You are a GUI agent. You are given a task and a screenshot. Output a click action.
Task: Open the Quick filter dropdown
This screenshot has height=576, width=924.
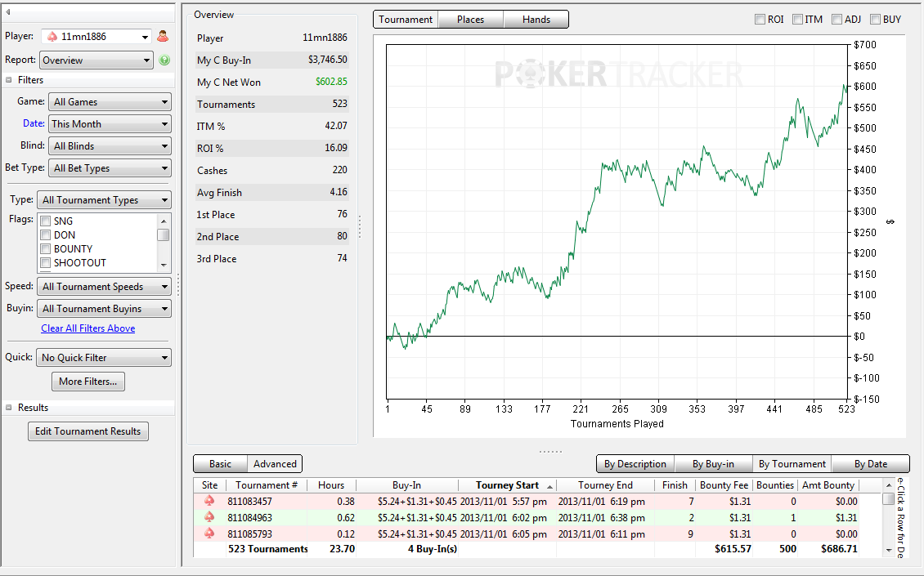[105, 358]
